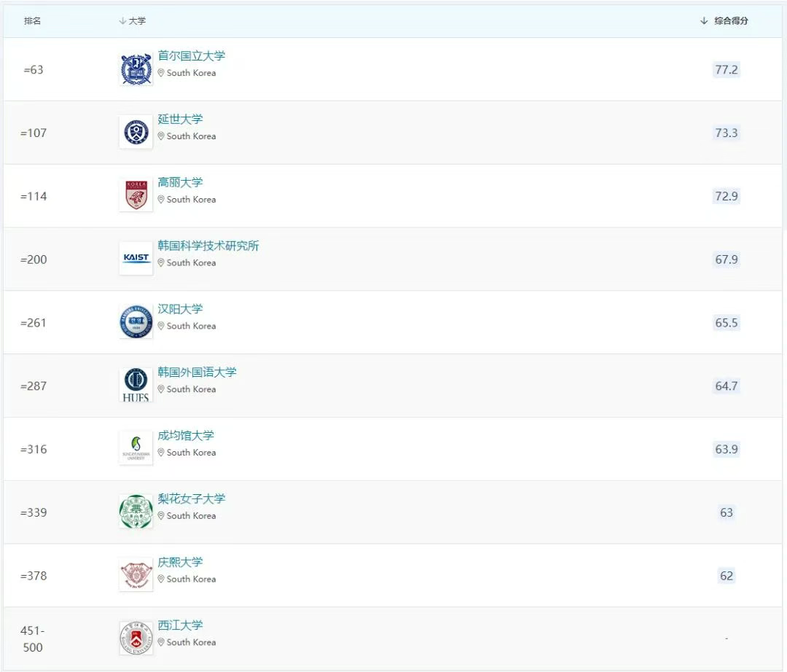Image resolution: width=787 pixels, height=672 pixels.
Task: Open the 高丽大学 link
Action: coord(180,182)
